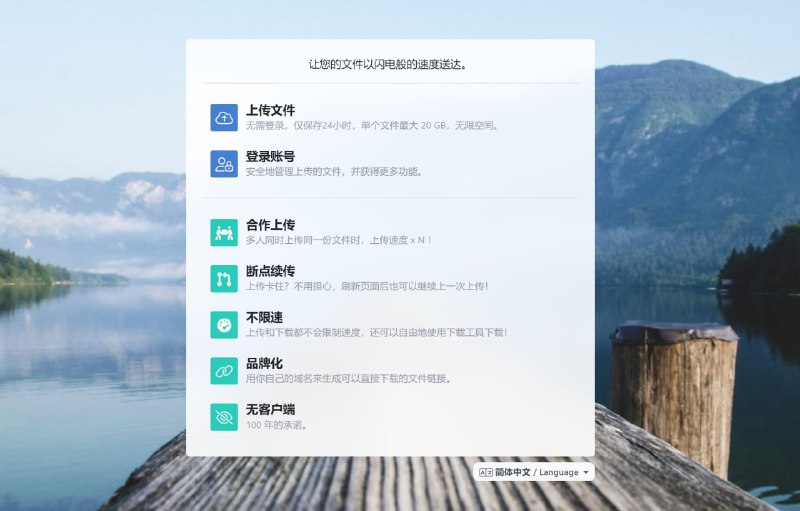Click the translate icon beside 简体中文
800x511 pixels.
[486, 472]
